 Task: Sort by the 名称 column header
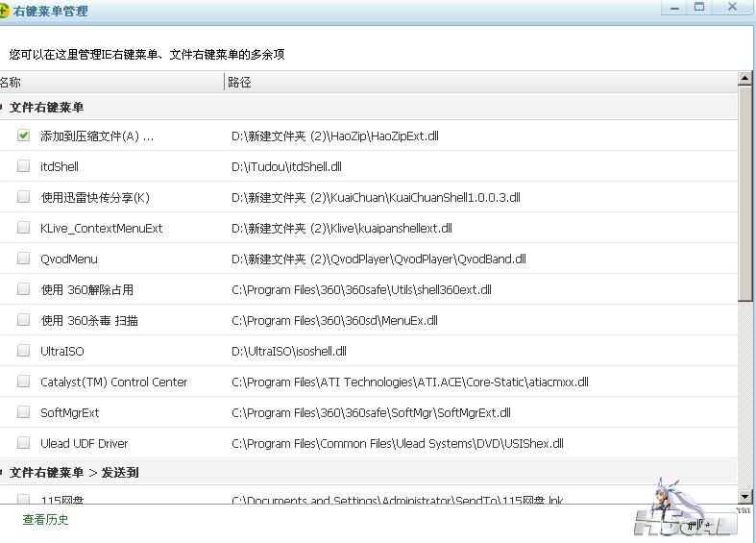111,82
